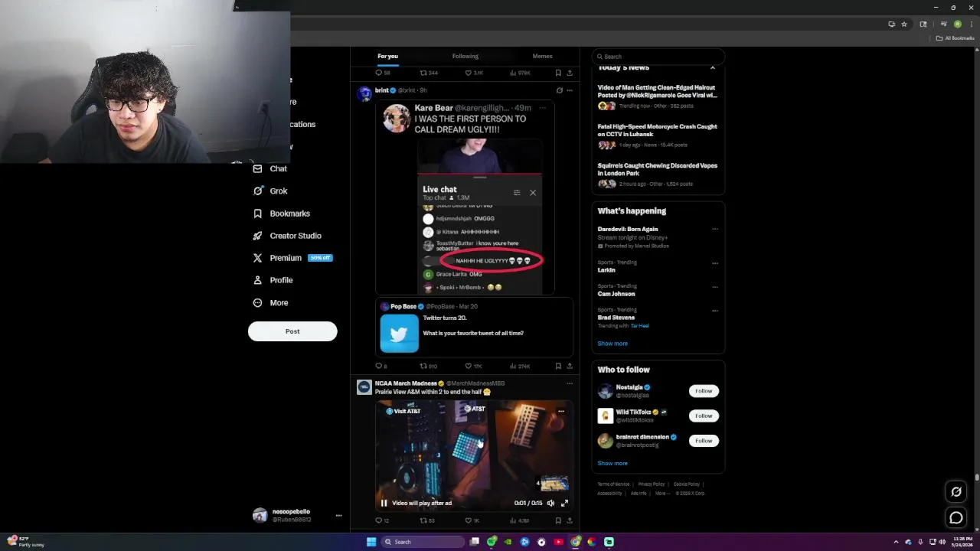Open brint's profile avatar
Viewport: 980px width, 551px height.
364,94
